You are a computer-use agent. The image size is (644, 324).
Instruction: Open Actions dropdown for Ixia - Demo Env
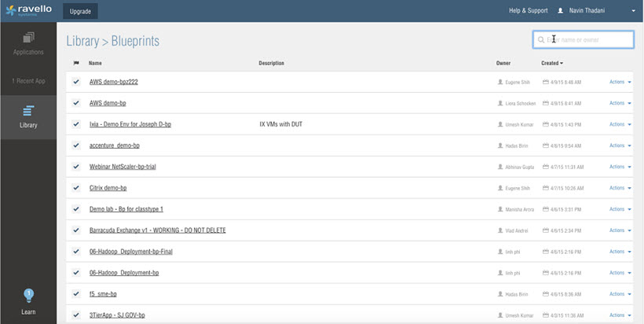click(620, 124)
